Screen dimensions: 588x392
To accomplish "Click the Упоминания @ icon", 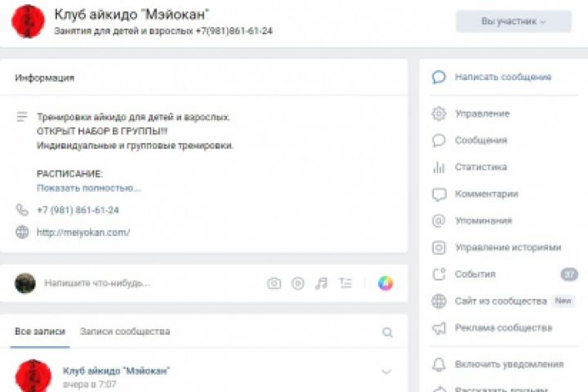I will tap(439, 220).
